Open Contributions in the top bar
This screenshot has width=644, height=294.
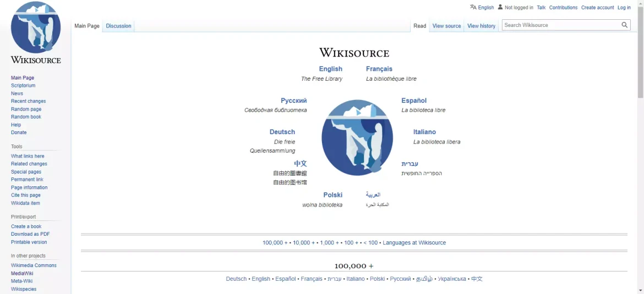coord(563,7)
